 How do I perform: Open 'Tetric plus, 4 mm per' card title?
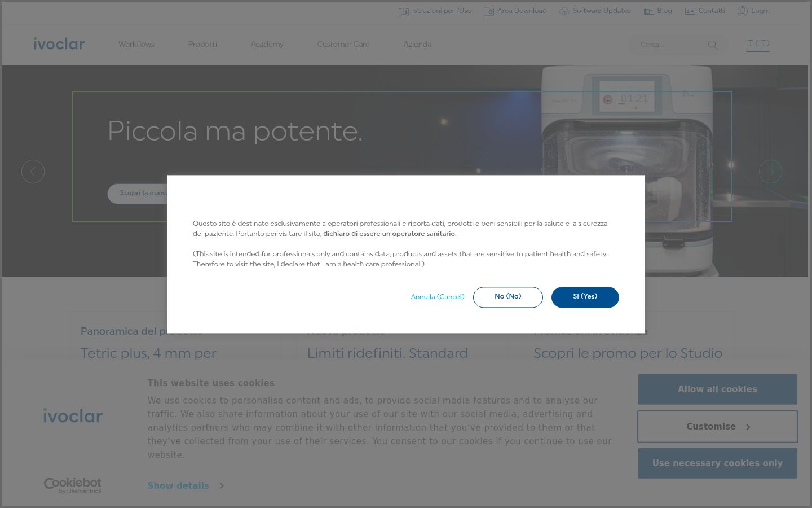[148, 353]
